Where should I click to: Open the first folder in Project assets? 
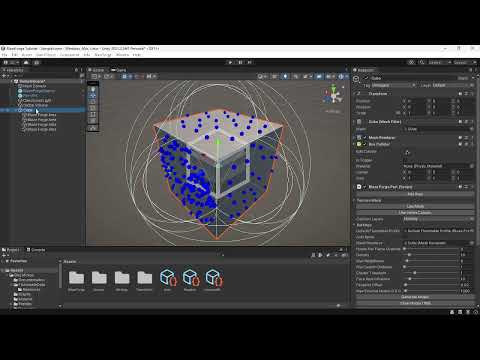coord(76,277)
